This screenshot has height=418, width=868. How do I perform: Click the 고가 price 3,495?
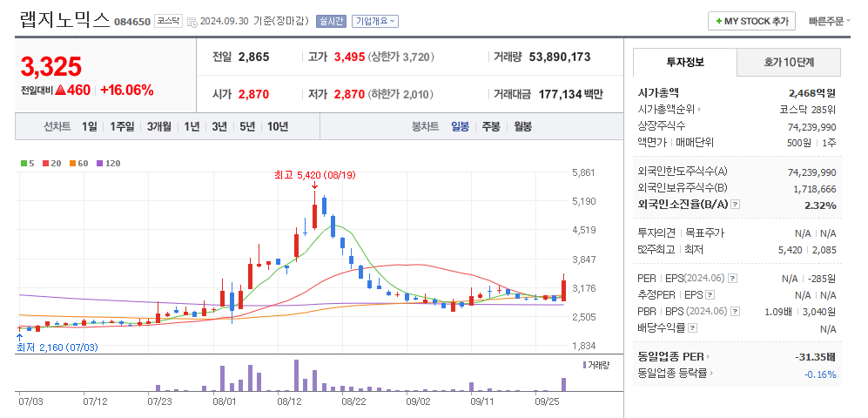pos(349,57)
